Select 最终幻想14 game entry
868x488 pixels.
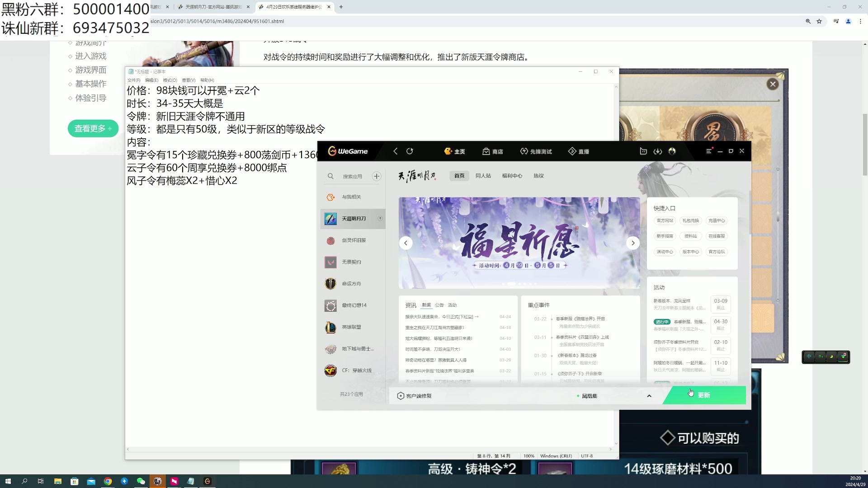(x=354, y=305)
